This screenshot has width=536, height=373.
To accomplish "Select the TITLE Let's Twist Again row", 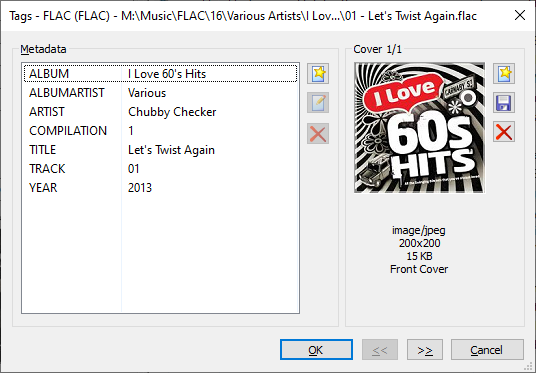I will point(160,150).
